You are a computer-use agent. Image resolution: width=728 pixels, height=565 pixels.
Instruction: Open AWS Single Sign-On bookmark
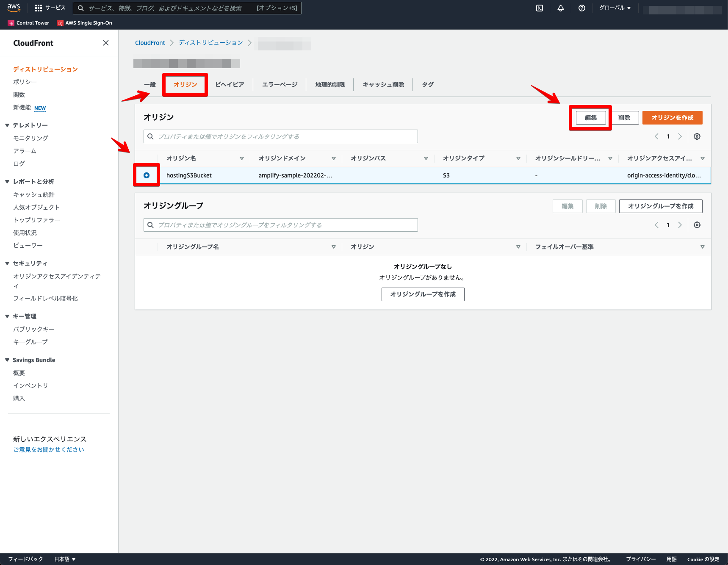85,23
